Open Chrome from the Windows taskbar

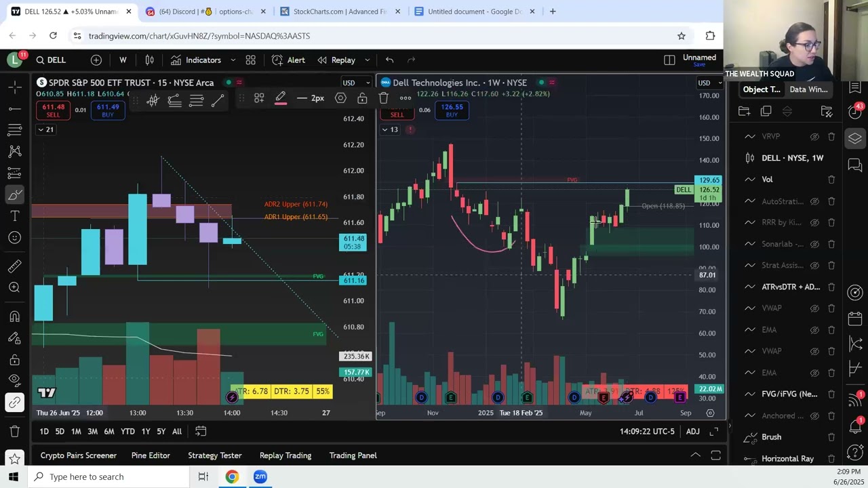[232, 476]
